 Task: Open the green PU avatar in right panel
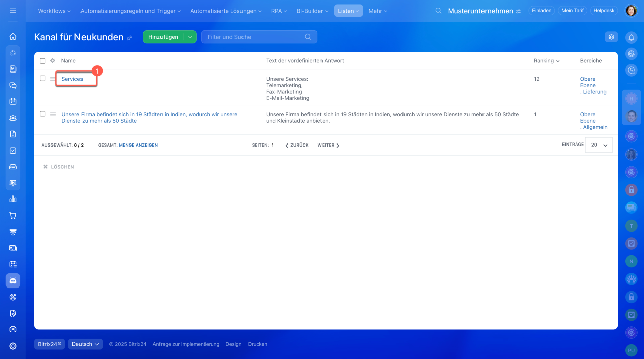tap(631, 349)
